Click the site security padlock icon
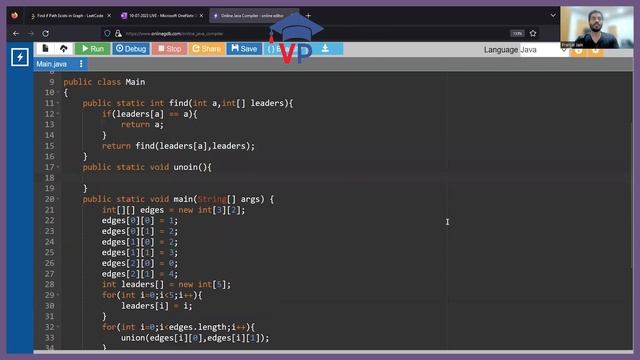The width and height of the screenshot is (640, 360). [x=118, y=33]
